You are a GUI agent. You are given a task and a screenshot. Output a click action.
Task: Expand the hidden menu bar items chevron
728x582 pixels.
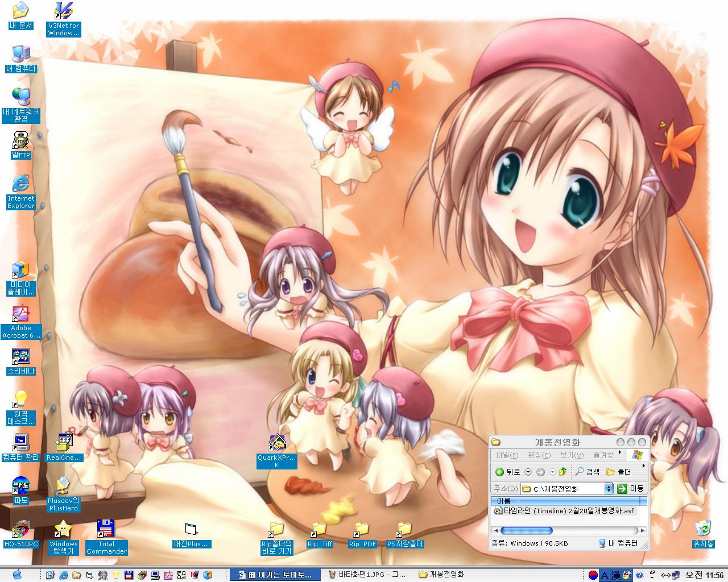618,452
